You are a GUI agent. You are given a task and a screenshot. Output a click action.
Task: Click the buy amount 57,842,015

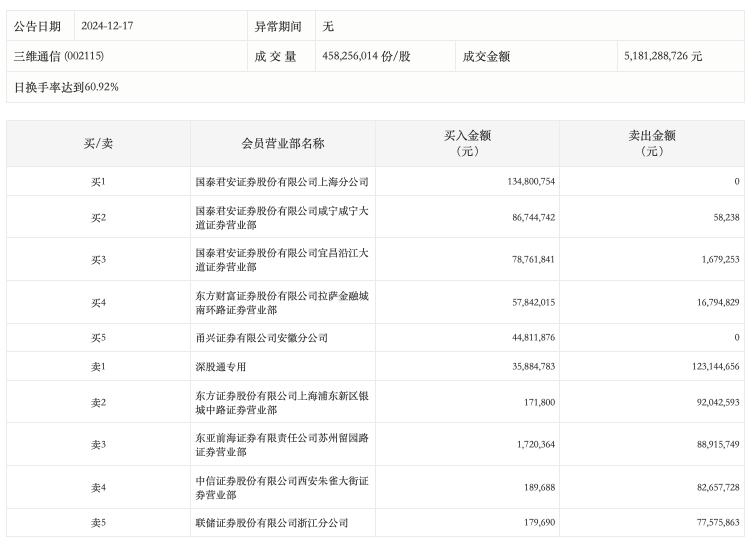pos(533,302)
